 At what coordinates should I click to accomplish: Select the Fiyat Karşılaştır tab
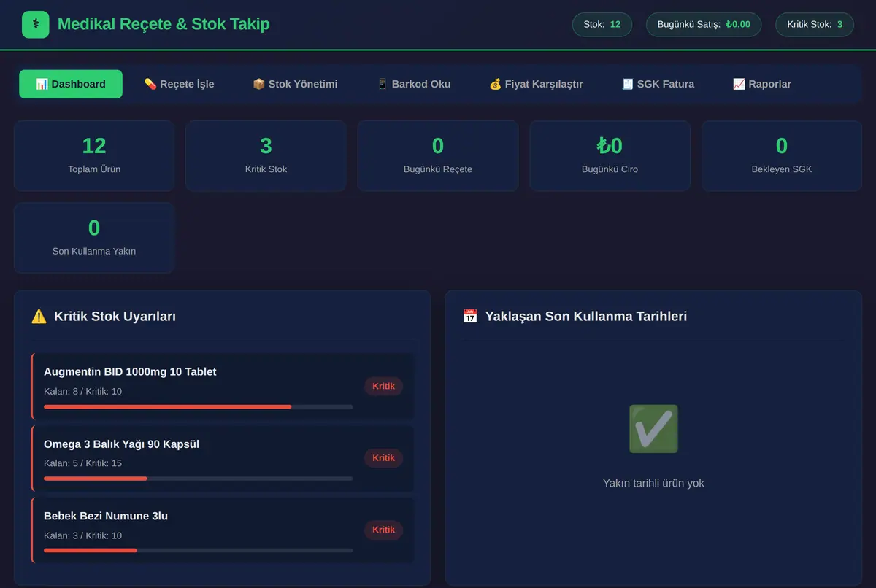pos(536,84)
